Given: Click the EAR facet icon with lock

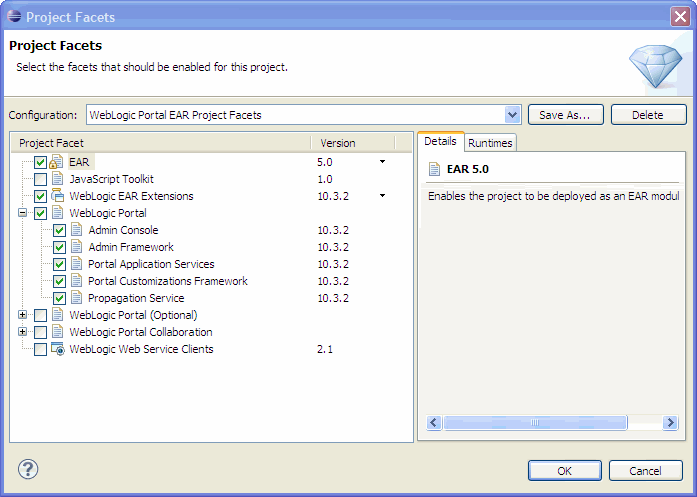Looking at the screenshot, I should click(x=56, y=162).
